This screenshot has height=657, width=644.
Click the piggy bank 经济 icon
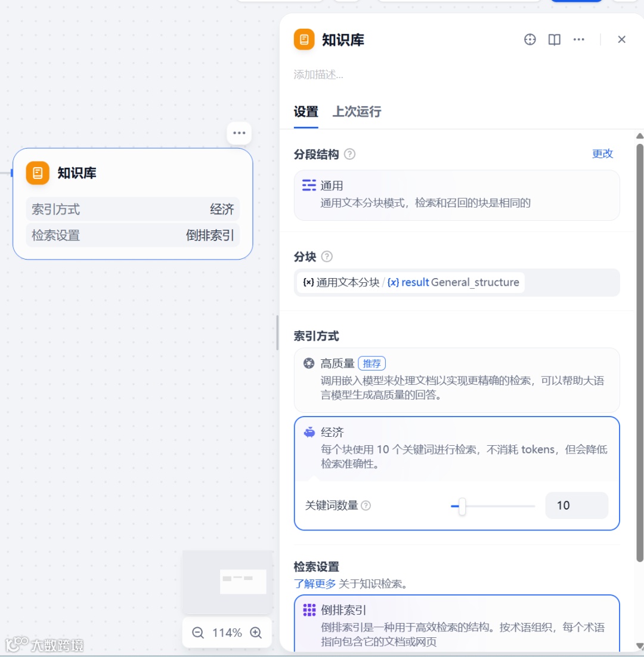click(309, 432)
